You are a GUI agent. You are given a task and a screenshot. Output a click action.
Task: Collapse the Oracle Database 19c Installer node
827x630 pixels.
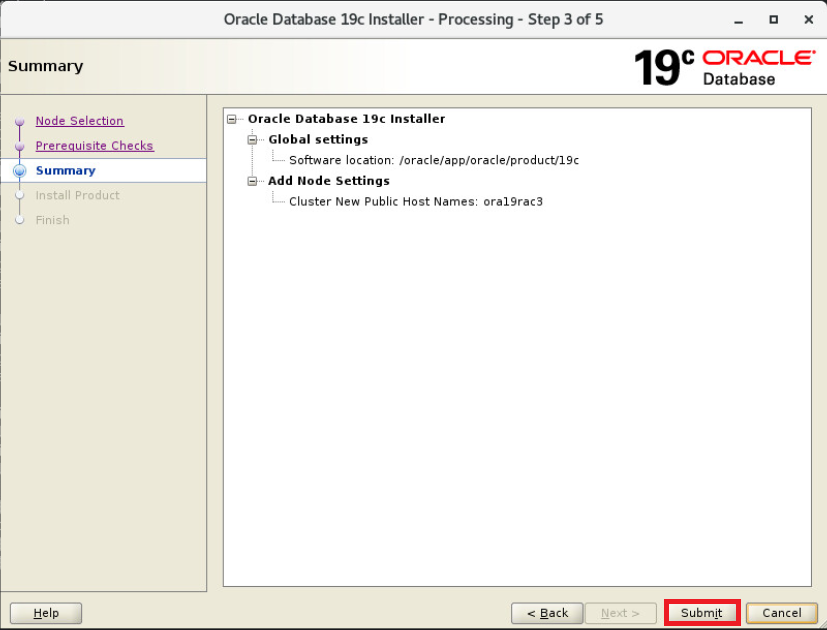pyautogui.click(x=232, y=119)
